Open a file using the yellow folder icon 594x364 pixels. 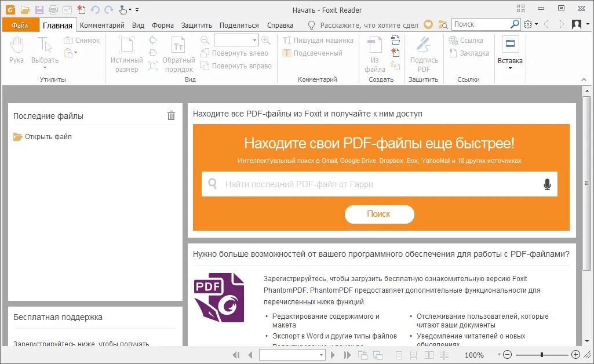click(x=25, y=9)
